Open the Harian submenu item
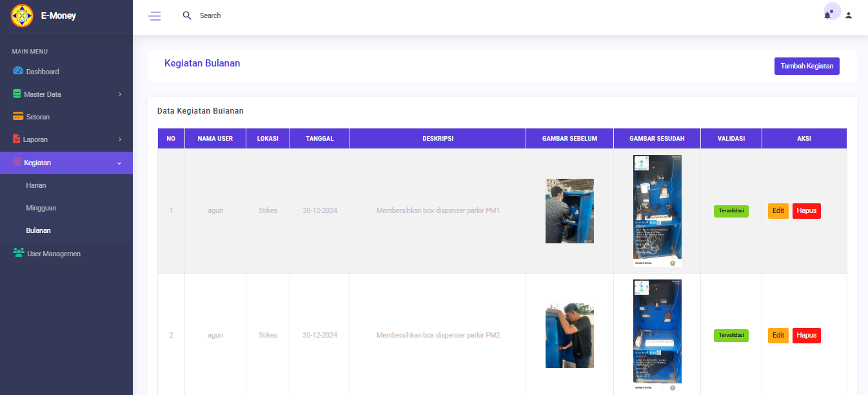 tap(36, 185)
